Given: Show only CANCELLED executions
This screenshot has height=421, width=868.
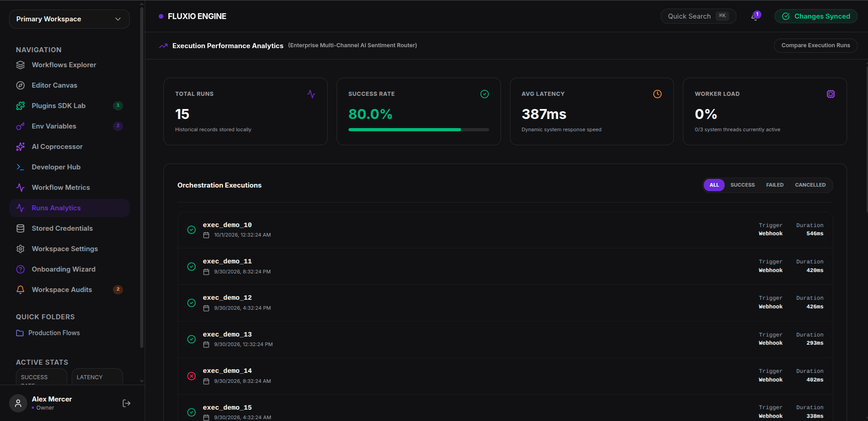Looking at the screenshot, I should (x=810, y=185).
